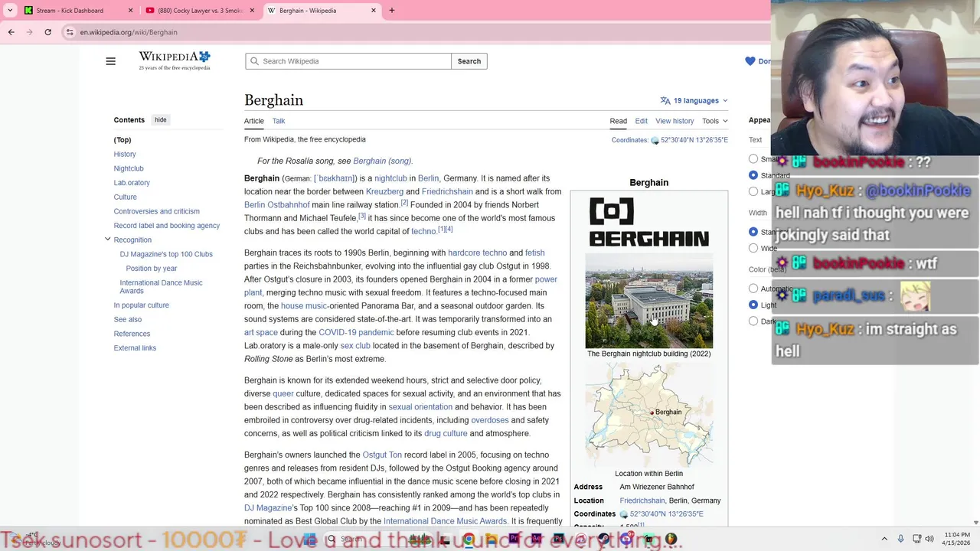Image resolution: width=980 pixels, height=551 pixels.
Task: Open Chrome from the Windows taskbar
Action: point(468,540)
